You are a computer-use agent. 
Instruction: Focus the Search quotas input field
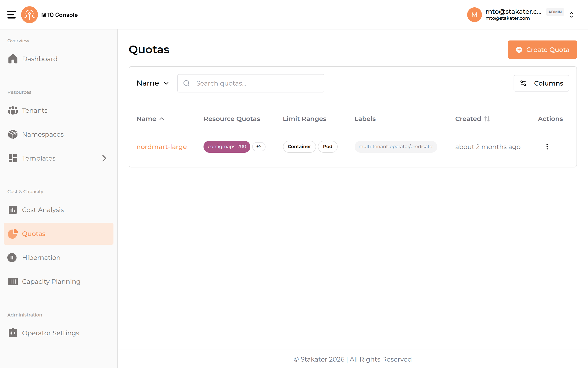point(251,83)
